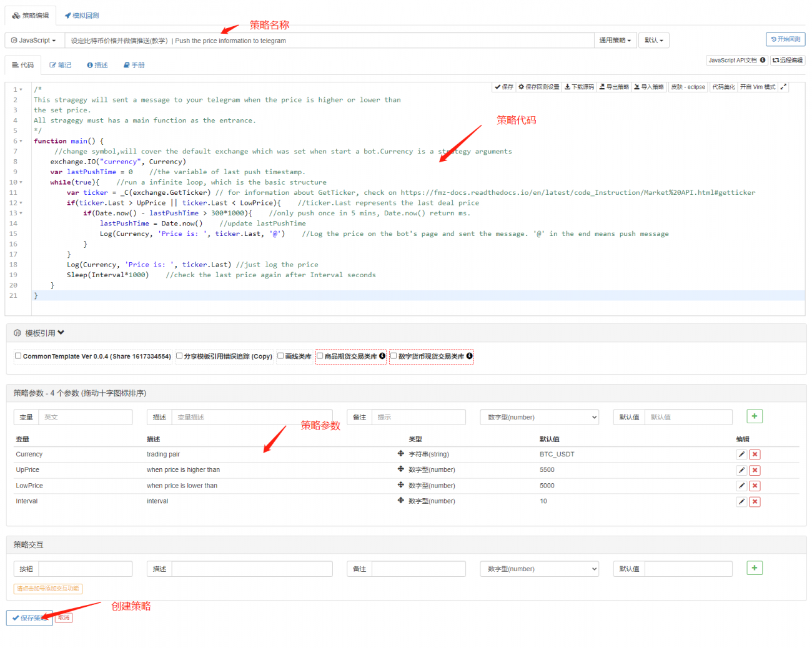Click the green plus icon in 策略交互 row
The image size is (812, 648).
[754, 568]
